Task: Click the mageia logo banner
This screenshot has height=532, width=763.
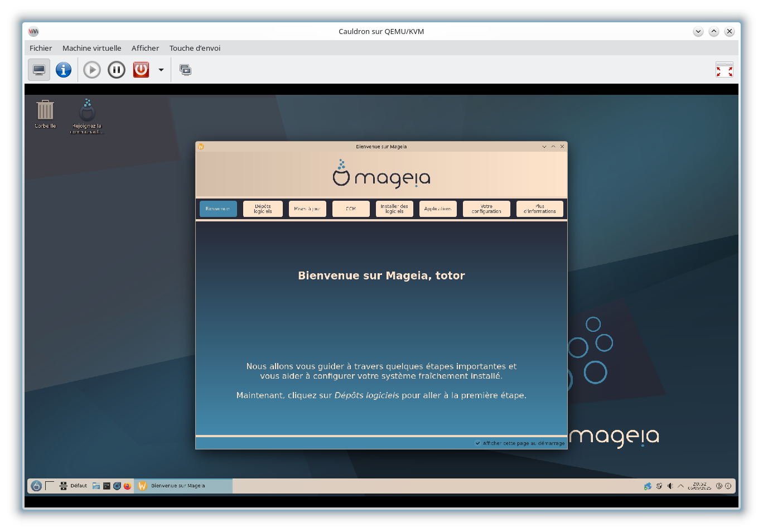Action: tap(381, 174)
